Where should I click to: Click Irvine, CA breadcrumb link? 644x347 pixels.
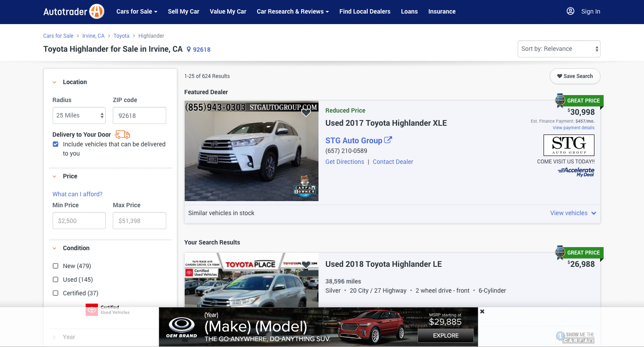coord(93,36)
